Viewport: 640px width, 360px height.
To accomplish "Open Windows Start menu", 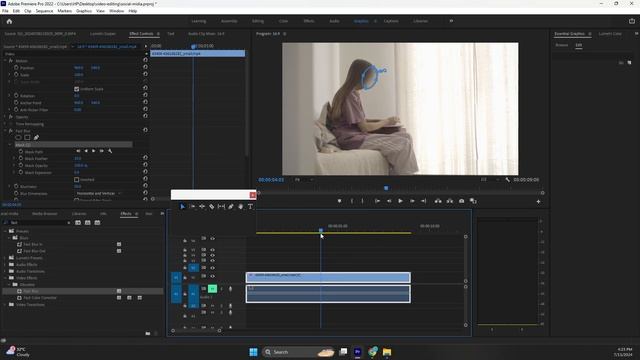I will (253, 352).
